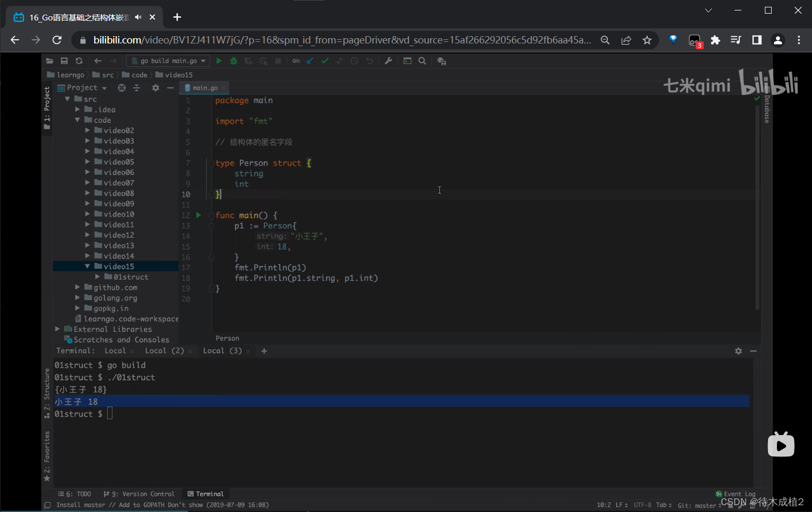Click the browser address bar URL
This screenshot has width=812, height=512.
(x=342, y=40)
